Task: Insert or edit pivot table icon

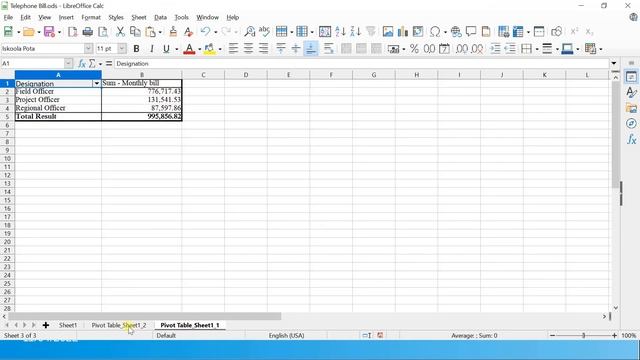Action: pos(418,31)
